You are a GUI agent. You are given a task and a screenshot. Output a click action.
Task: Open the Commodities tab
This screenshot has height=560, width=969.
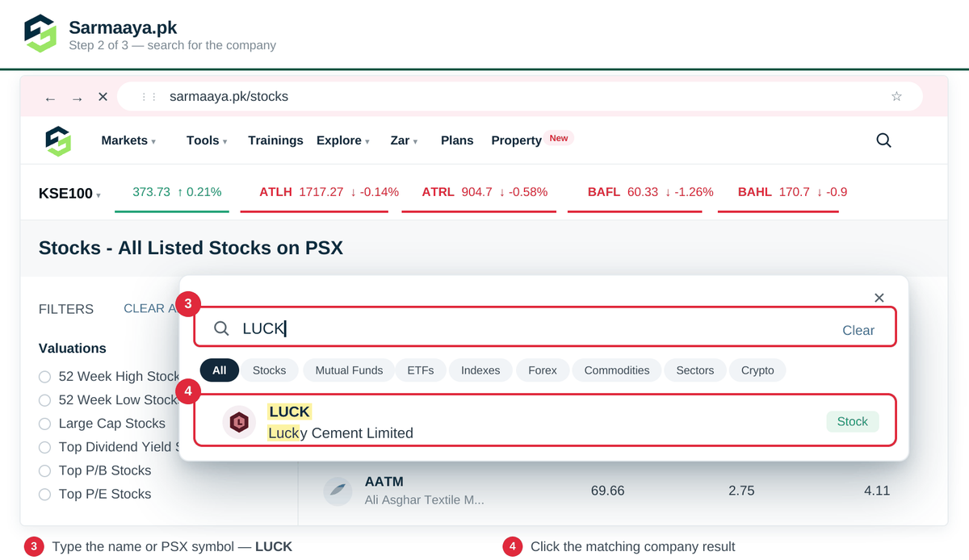617,370
